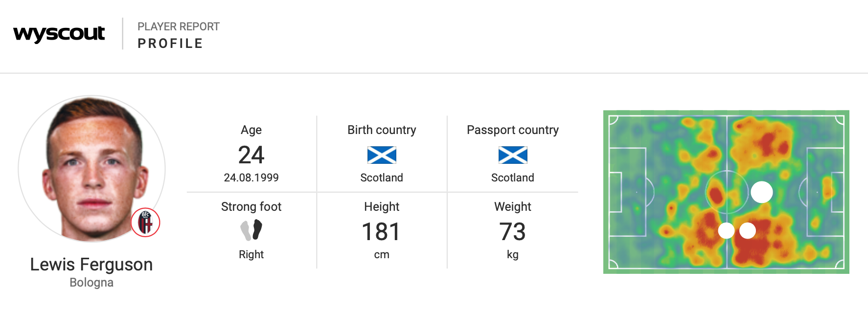Click the PLAYER REPORT header label
The height and width of the screenshot is (312, 868).
click(x=179, y=26)
